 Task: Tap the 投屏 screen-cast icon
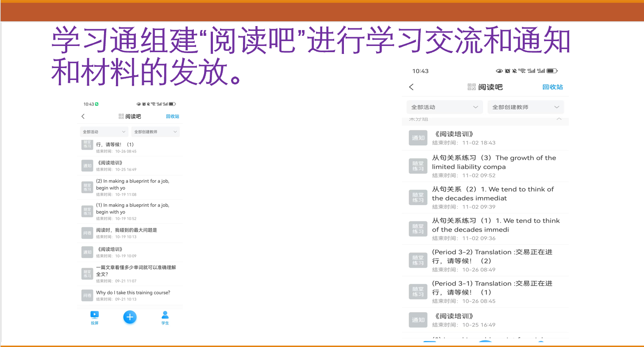[x=94, y=317]
